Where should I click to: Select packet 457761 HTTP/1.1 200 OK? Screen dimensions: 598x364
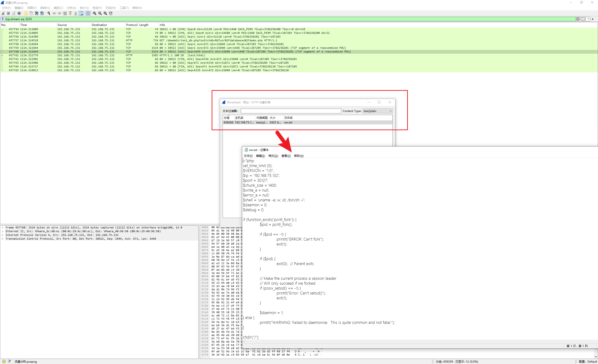coord(299,56)
